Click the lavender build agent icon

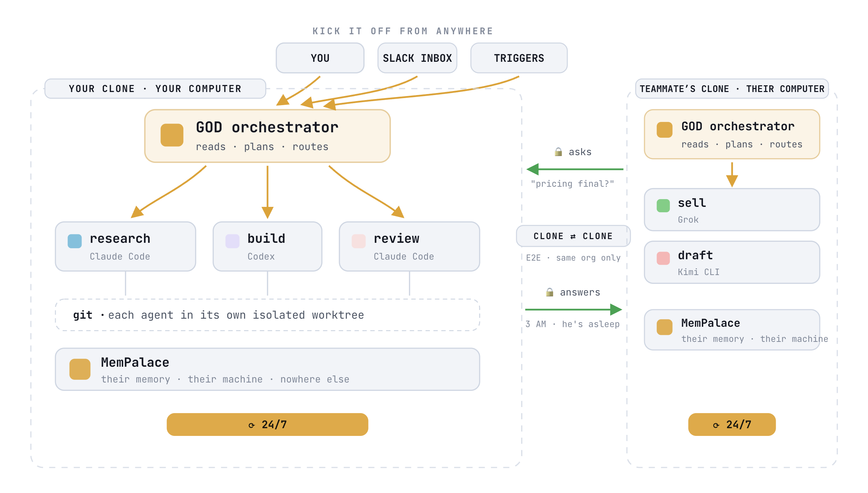(232, 241)
